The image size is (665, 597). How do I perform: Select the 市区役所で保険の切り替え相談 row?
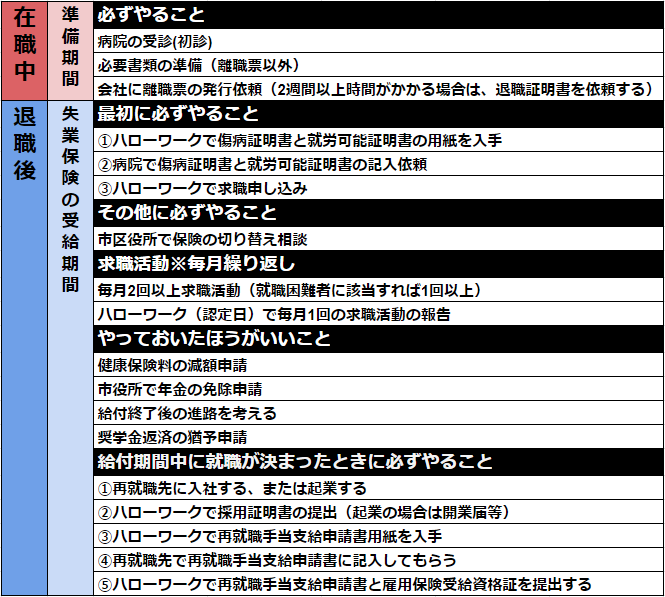click(x=378, y=239)
